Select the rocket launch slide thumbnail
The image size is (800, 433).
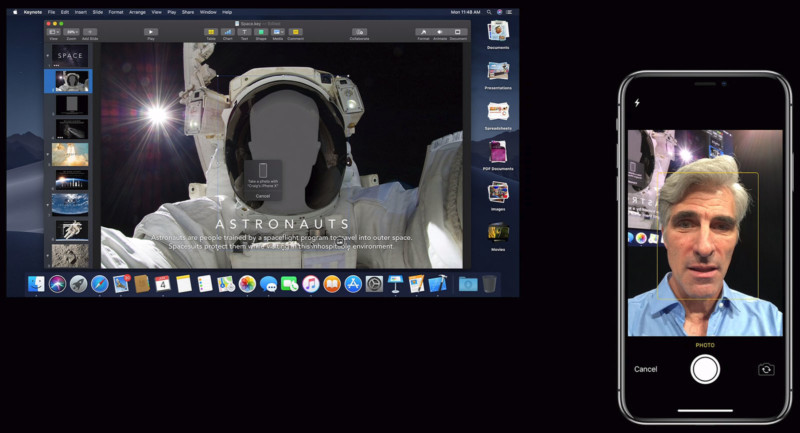[x=70, y=155]
